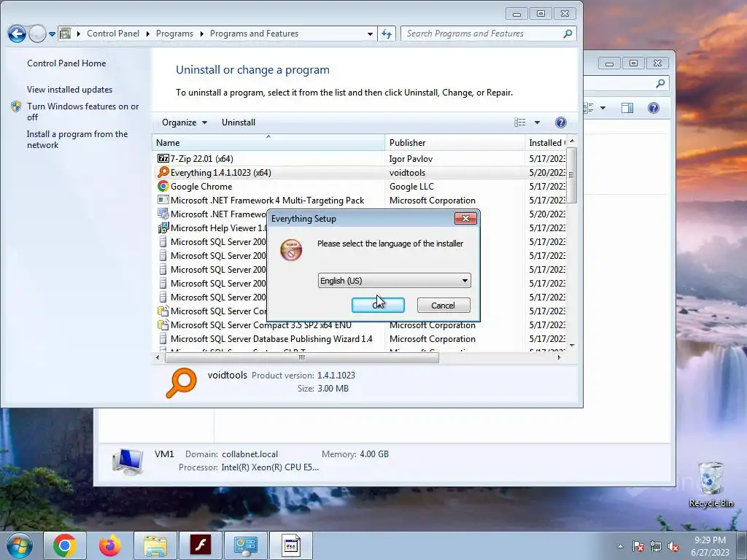Click the voidtools publisher cell

[407, 173]
